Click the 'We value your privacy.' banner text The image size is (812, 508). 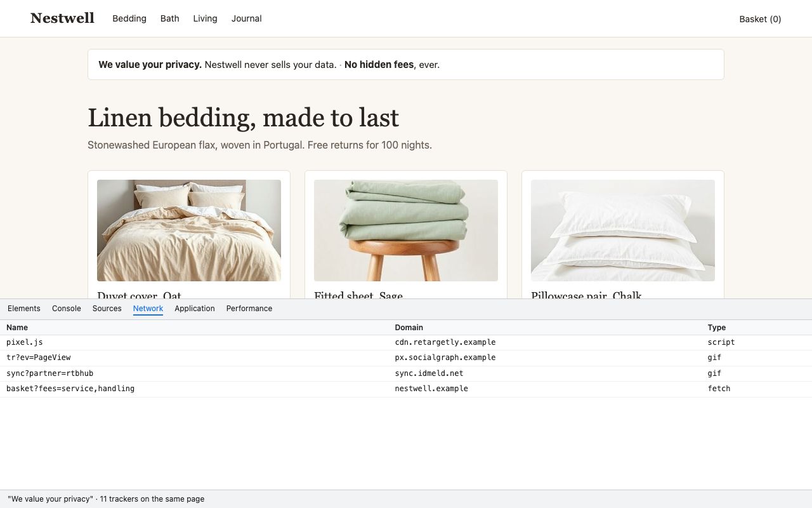pos(150,65)
